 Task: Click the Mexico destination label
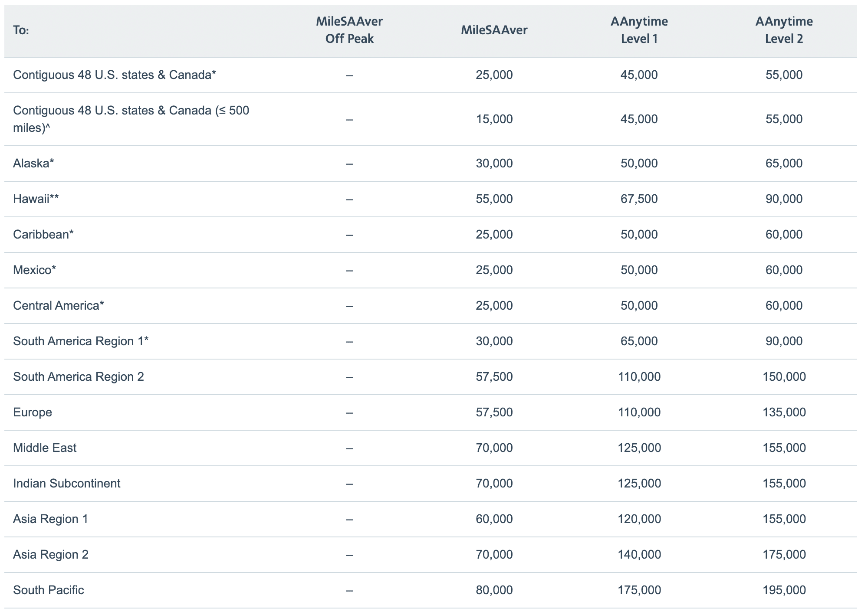pos(35,270)
